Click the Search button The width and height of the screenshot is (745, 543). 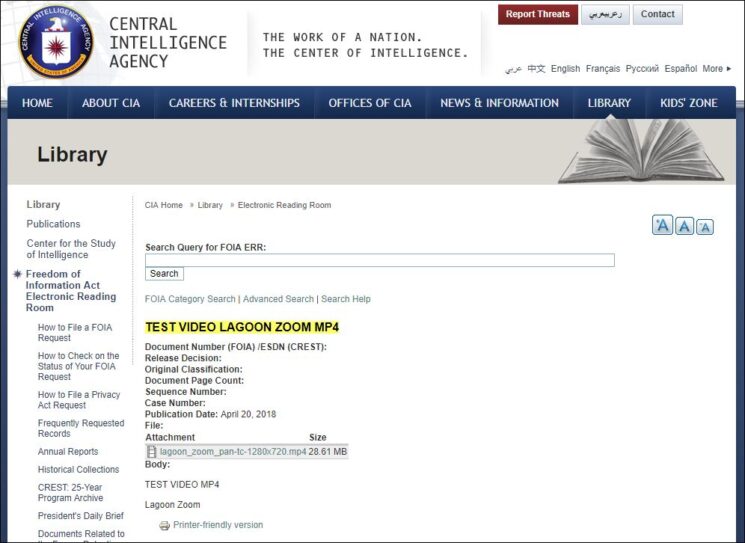(164, 274)
